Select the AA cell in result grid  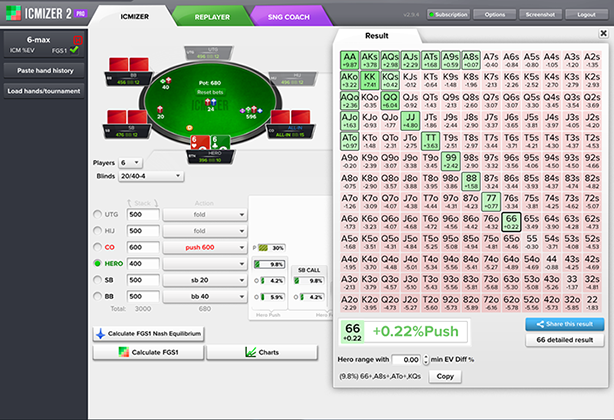349,60
